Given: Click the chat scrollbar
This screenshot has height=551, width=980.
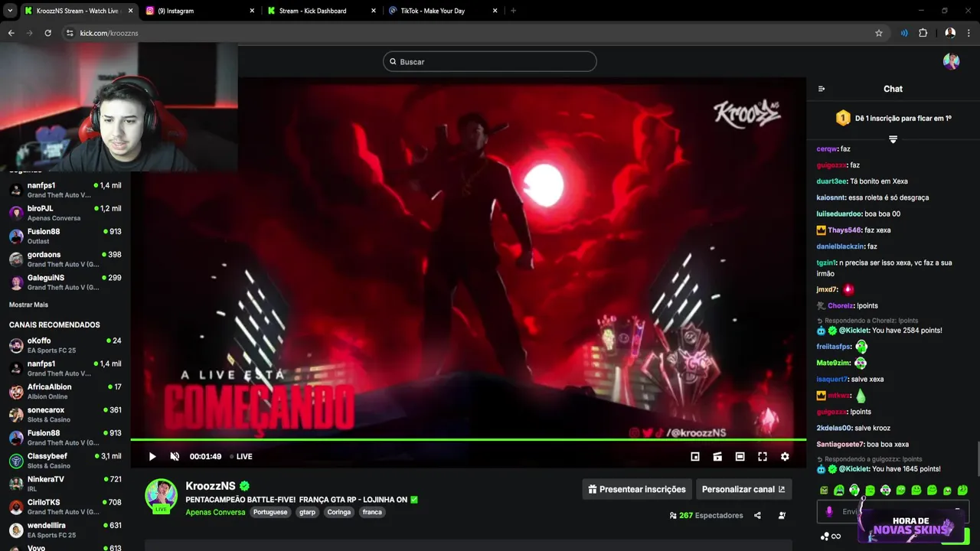Looking at the screenshot, I should pos(977,458).
